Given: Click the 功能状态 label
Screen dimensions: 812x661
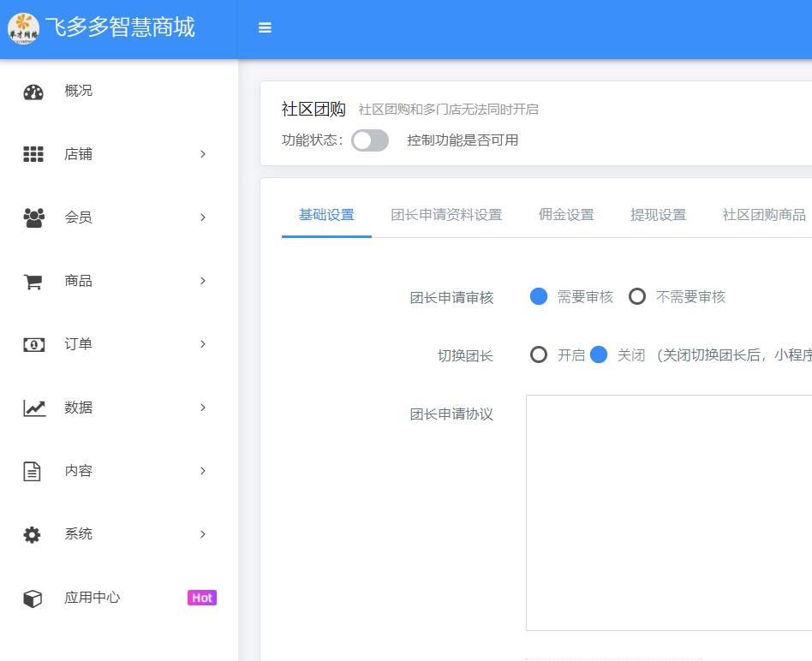Looking at the screenshot, I should tap(313, 140).
